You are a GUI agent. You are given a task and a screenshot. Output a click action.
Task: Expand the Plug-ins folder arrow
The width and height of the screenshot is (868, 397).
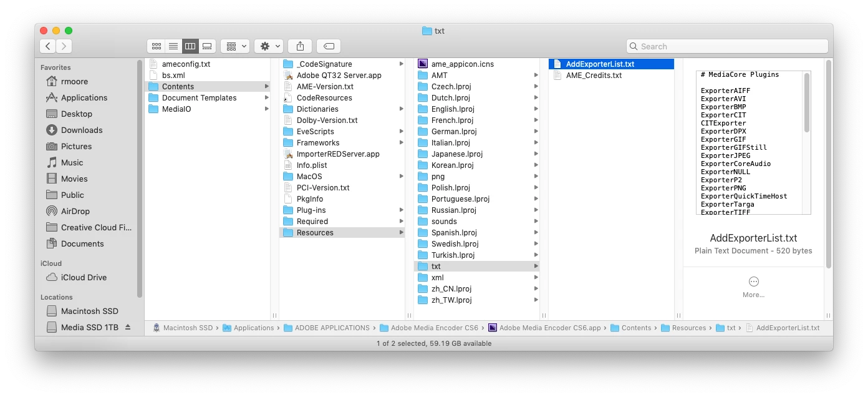(401, 210)
